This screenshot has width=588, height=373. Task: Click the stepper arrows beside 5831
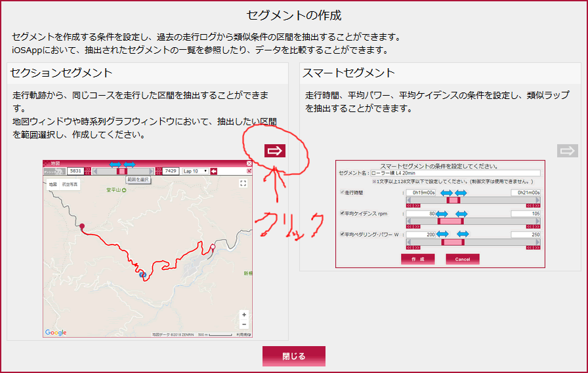pyautogui.click(x=88, y=171)
